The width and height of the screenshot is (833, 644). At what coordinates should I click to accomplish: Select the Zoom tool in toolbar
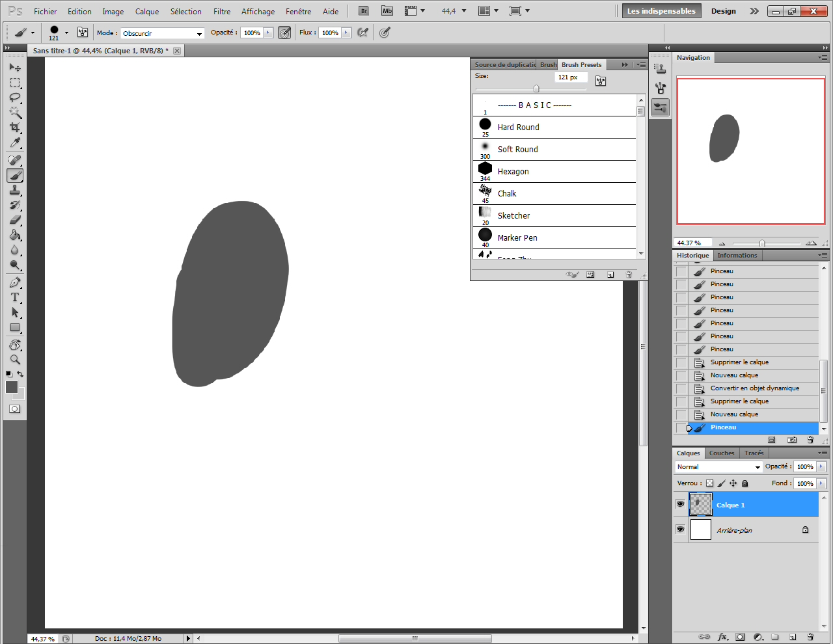point(14,360)
